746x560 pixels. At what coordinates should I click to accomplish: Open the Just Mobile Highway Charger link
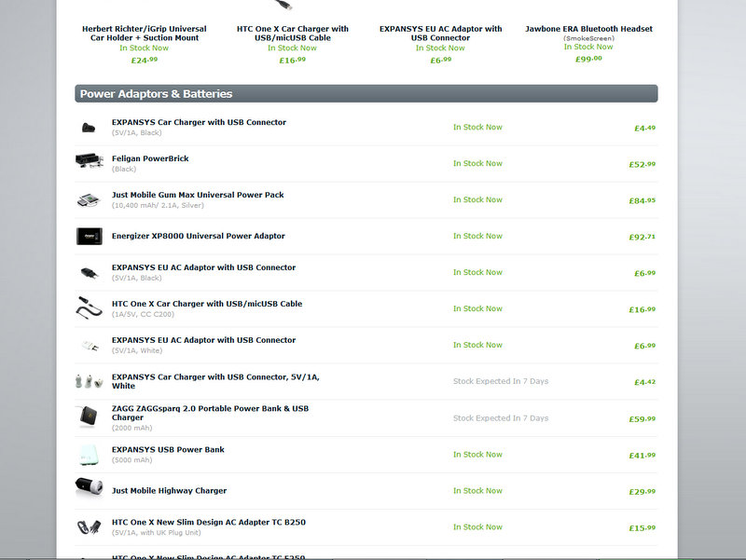click(x=170, y=491)
